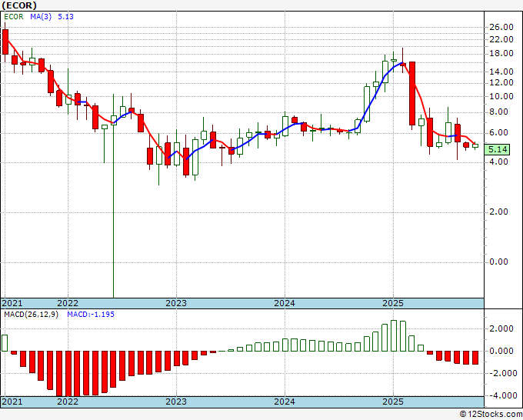Click 2025 on the MACD timeline

tap(393, 402)
